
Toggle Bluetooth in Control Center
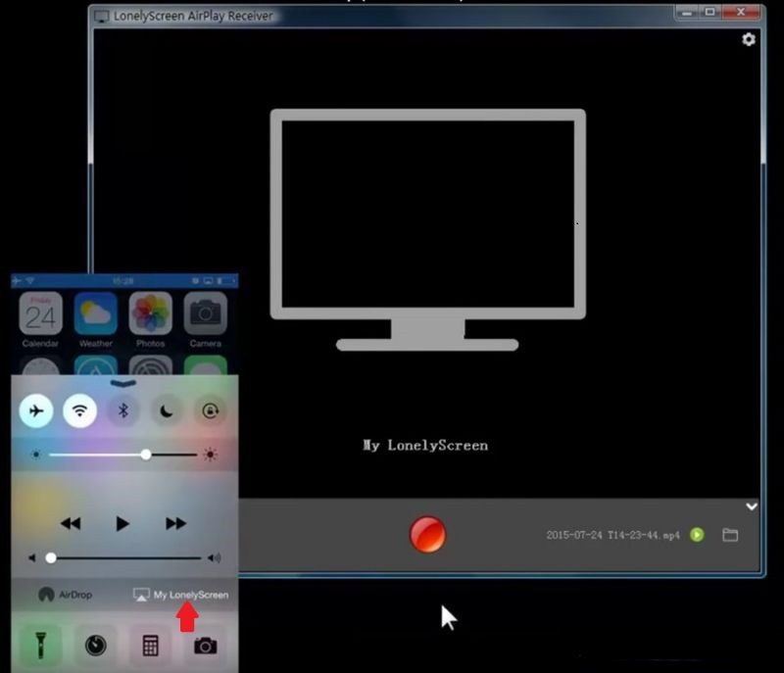[123, 410]
